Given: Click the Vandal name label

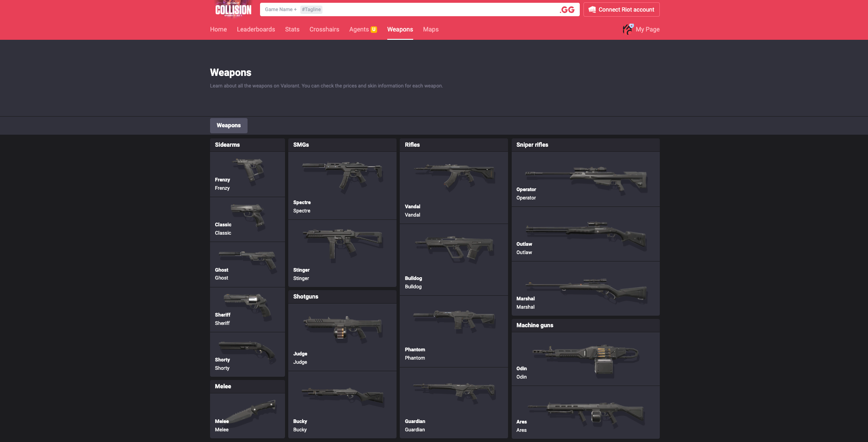Looking at the screenshot, I should [413, 207].
